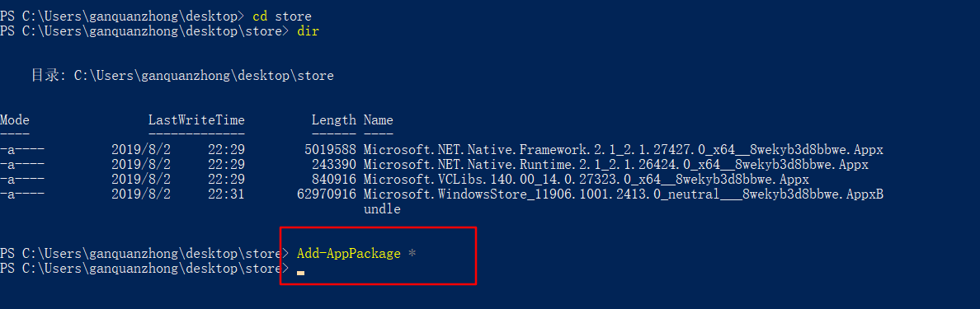Click the wrapped 'undle' text line
This screenshot has height=309, width=980.
coord(382,210)
